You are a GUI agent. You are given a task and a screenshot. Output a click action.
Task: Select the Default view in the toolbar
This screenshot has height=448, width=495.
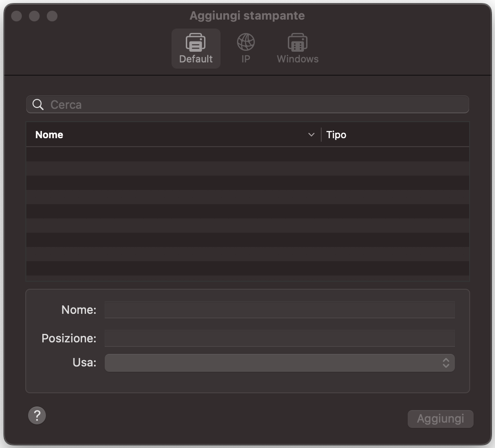(x=196, y=48)
